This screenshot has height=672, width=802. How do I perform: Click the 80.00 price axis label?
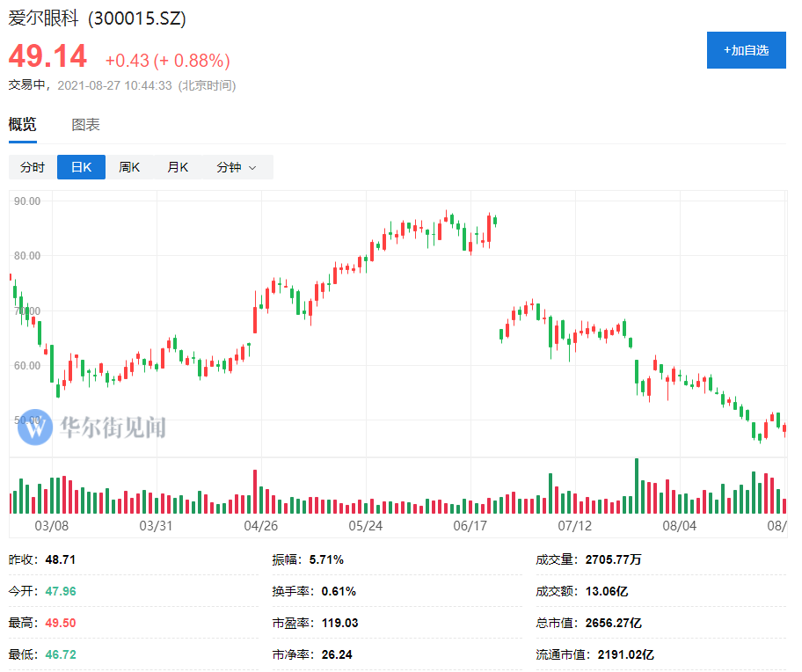click(27, 256)
